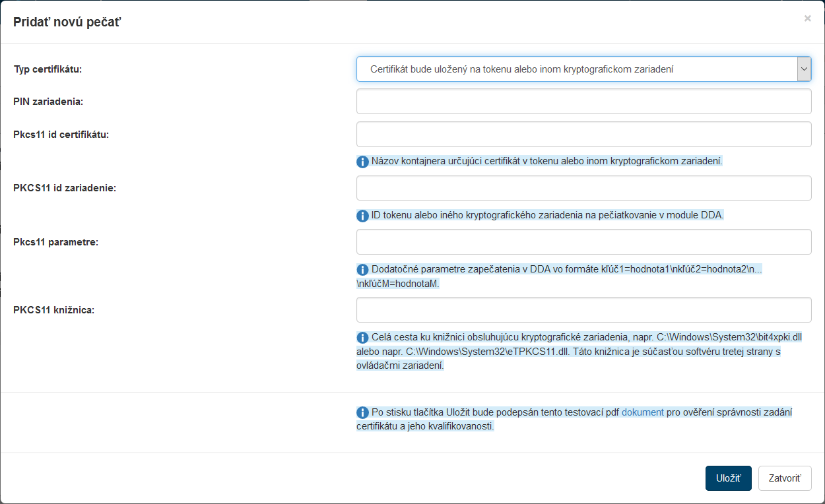The image size is (825, 504).
Task: Click info icon beside 'Názov kontajnera' hint
Action: coord(362,162)
